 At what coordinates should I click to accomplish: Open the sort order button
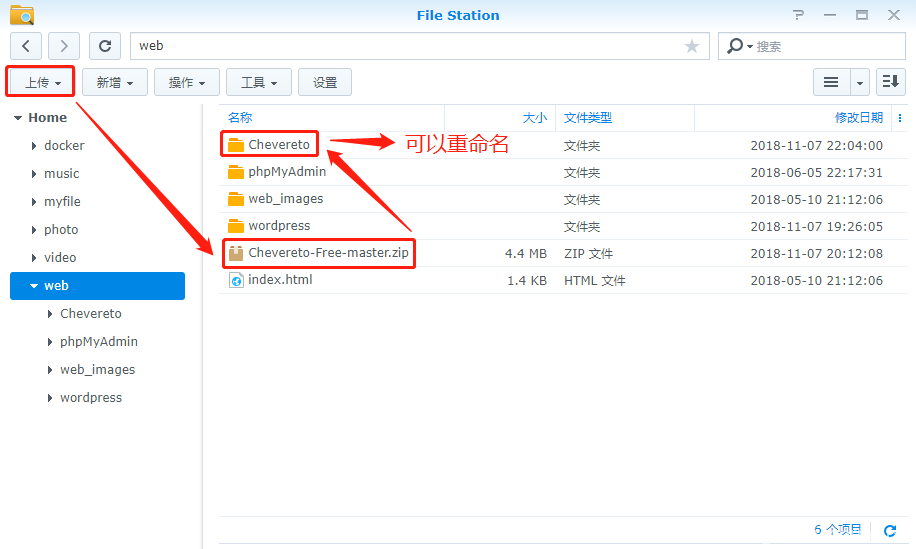(x=890, y=82)
